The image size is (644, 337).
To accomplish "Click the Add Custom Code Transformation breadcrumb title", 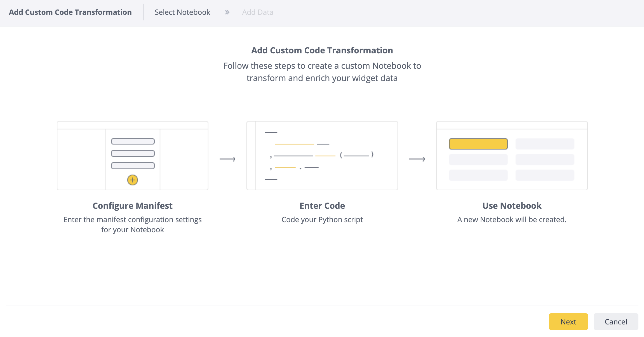I will (x=70, y=12).
